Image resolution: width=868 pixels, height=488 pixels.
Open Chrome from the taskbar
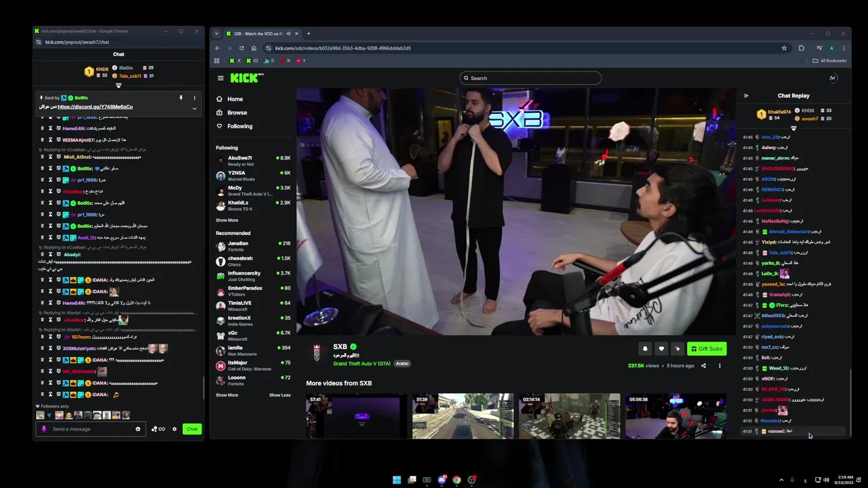click(456, 480)
